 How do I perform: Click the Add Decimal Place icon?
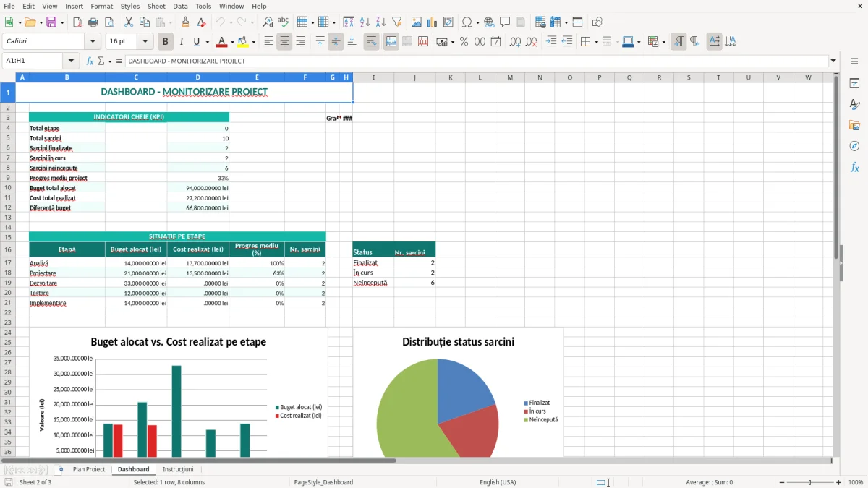(x=516, y=42)
